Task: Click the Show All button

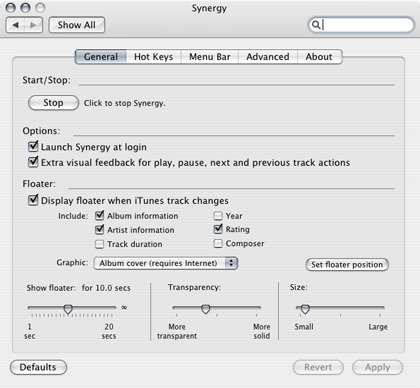Action: [x=77, y=25]
